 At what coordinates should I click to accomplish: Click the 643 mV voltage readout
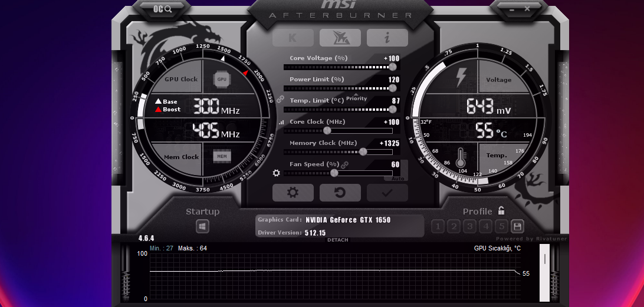tap(489, 107)
